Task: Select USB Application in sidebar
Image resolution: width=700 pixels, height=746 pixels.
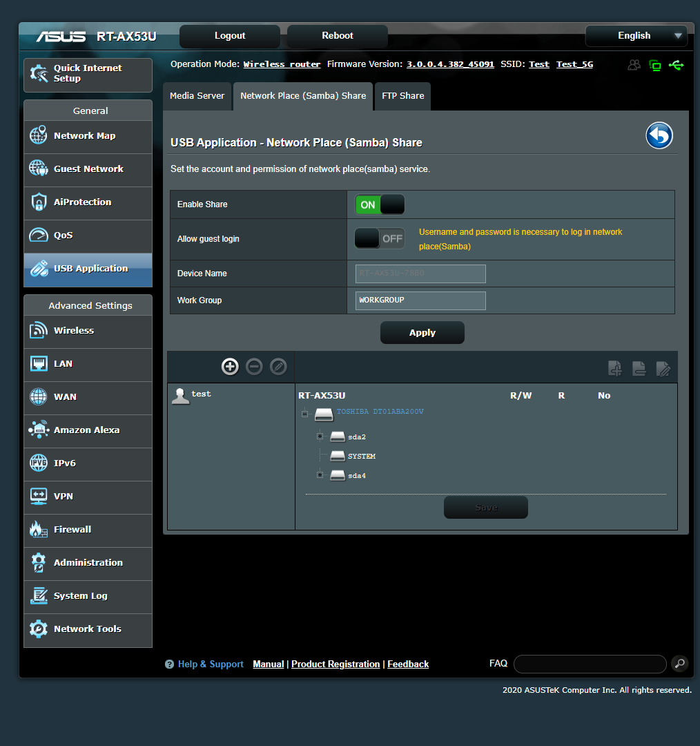Action: point(88,269)
